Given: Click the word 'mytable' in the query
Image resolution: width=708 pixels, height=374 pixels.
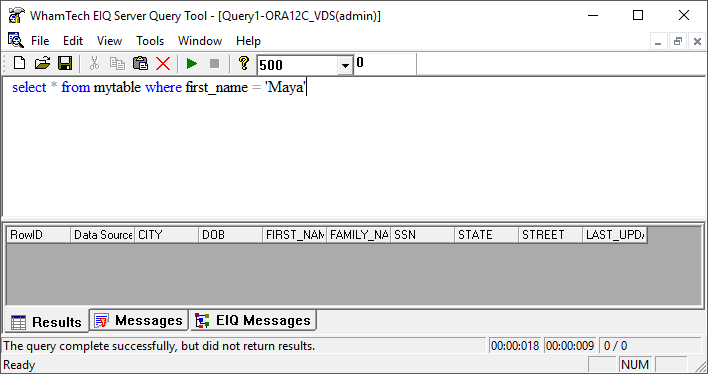Looking at the screenshot, I should coord(117,87).
